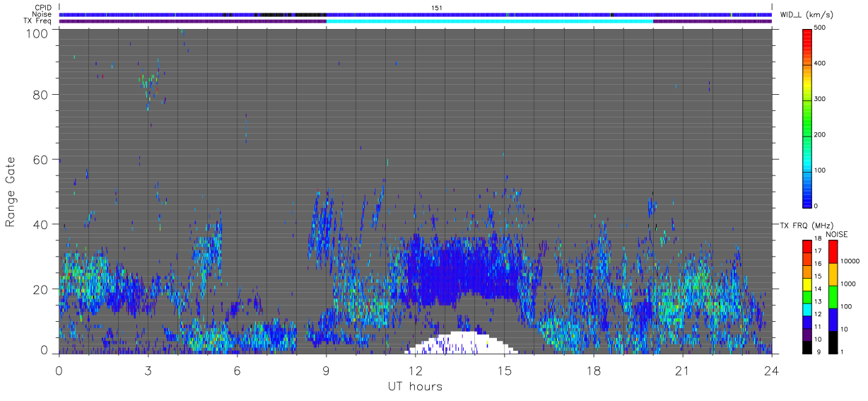
Task: Click the 17 label on TX FRQ scale
Action: click(x=819, y=250)
